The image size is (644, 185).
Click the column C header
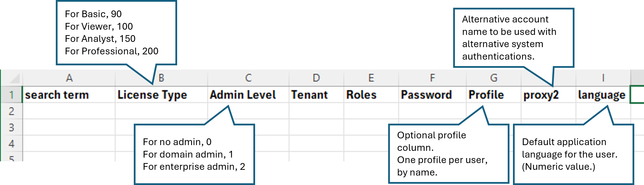[248, 78]
